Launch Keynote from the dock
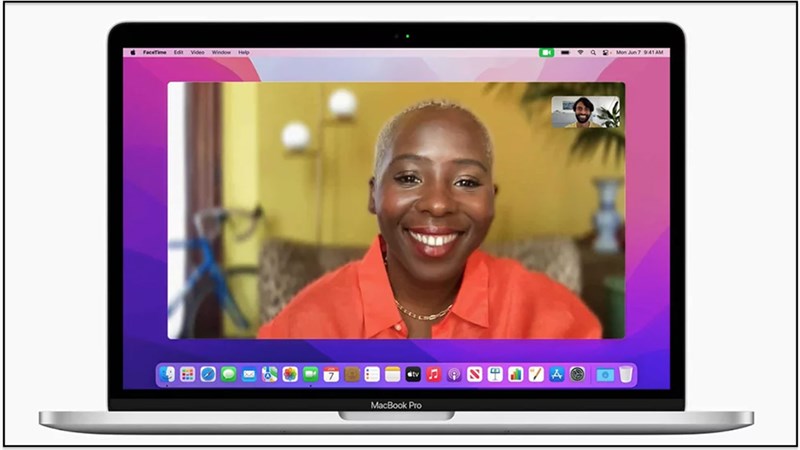800x450 pixels. click(495, 374)
